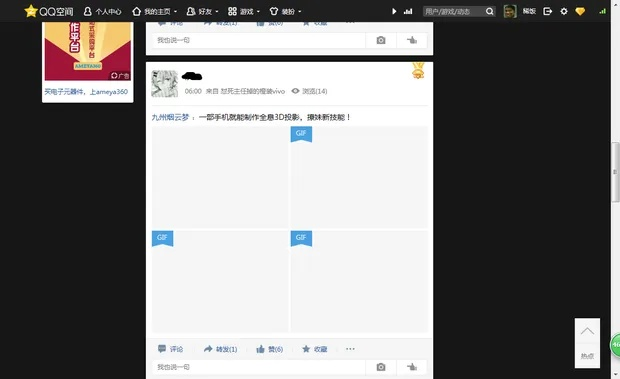Open the vivo device source link
The image size is (620, 379).
pos(253,91)
